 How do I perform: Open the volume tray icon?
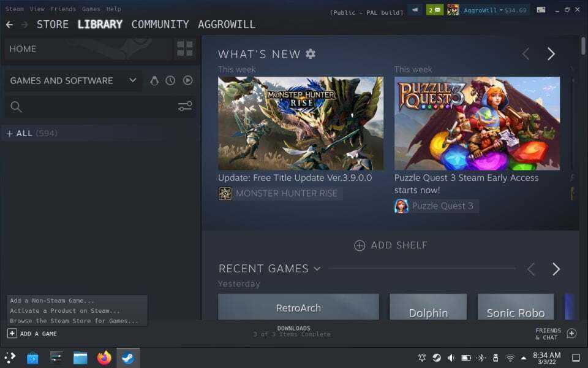[x=451, y=358]
